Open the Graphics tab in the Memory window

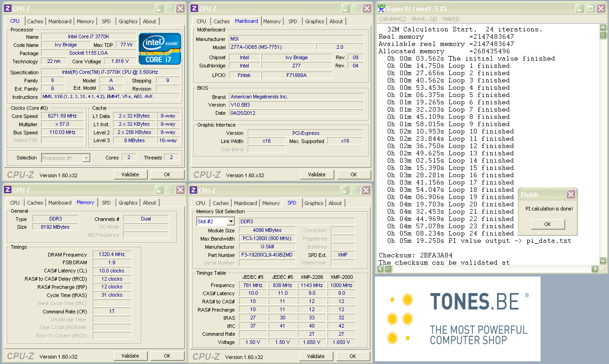128,203
